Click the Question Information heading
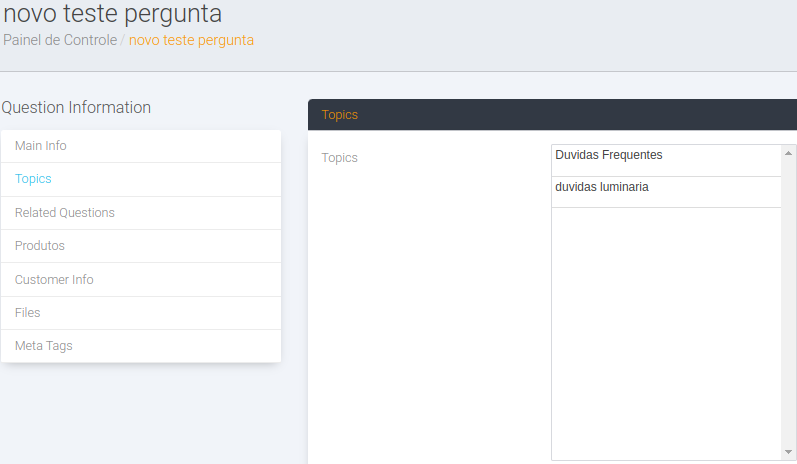797x464 pixels. click(x=76, y=108)
